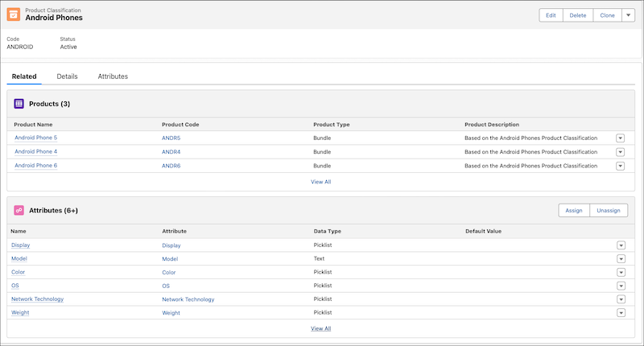Click Bundle type for Android Phone 5

pyautogui.click(x=322, y=138)
